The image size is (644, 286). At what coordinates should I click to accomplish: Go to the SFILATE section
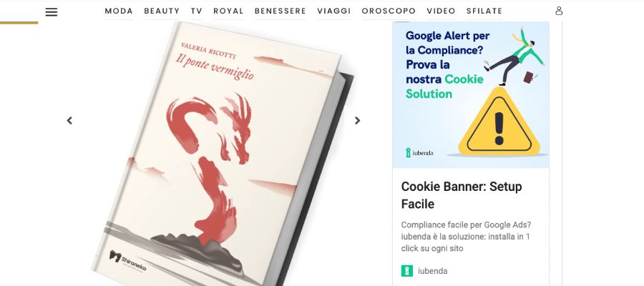pyautogui.click(x=484, y=11)
